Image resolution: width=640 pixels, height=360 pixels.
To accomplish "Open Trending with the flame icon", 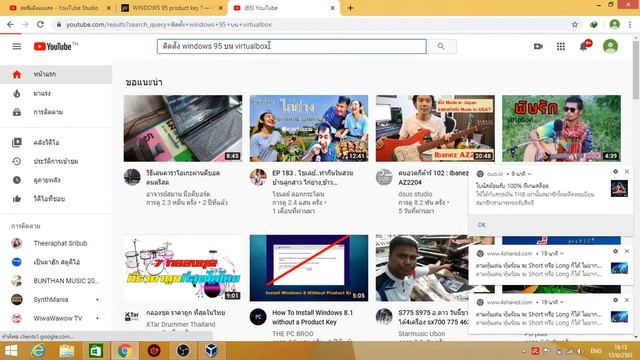I will tap(56, 93).
